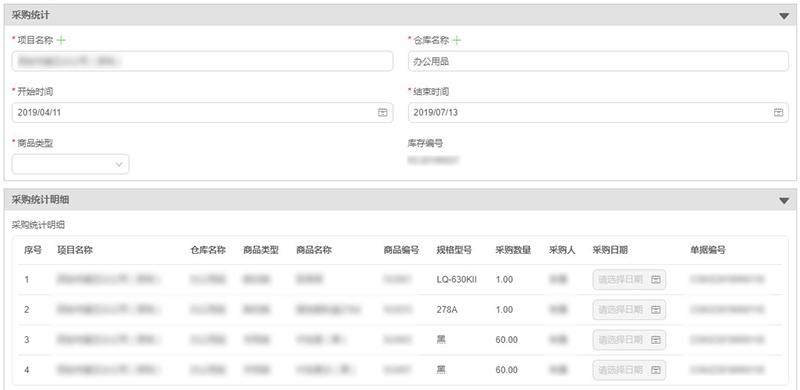
Task: Click sequence number 1 in the table
Action: (x=27, y=280)
